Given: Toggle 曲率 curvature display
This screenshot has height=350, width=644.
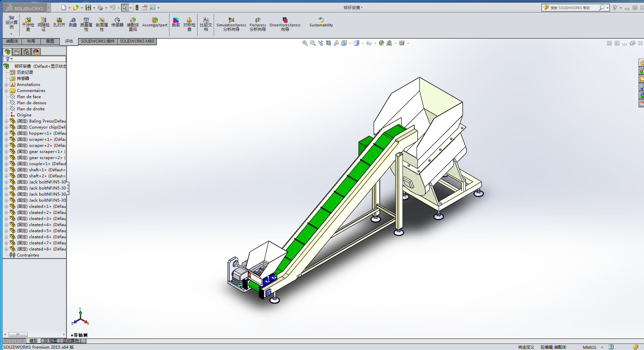Looking at the screenshot, I should (x=176, y=22).
